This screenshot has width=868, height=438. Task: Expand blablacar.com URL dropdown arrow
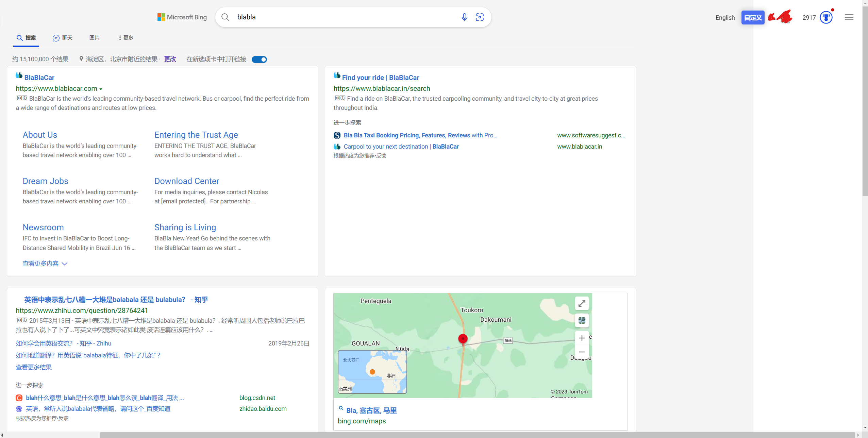[101, 89]
